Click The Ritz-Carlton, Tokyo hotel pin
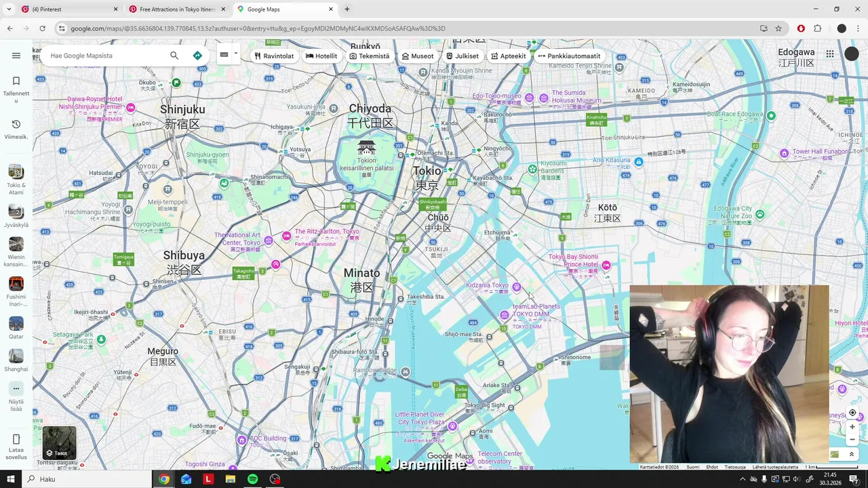Screen dimensions: 868x488 point(286,236)
